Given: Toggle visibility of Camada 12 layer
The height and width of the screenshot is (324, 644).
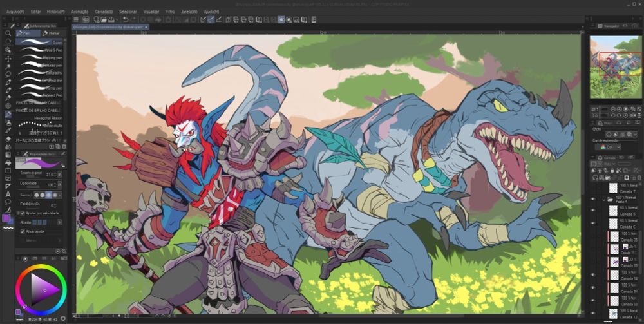Looking at the screenshot, I should click(x=592, y=313).
